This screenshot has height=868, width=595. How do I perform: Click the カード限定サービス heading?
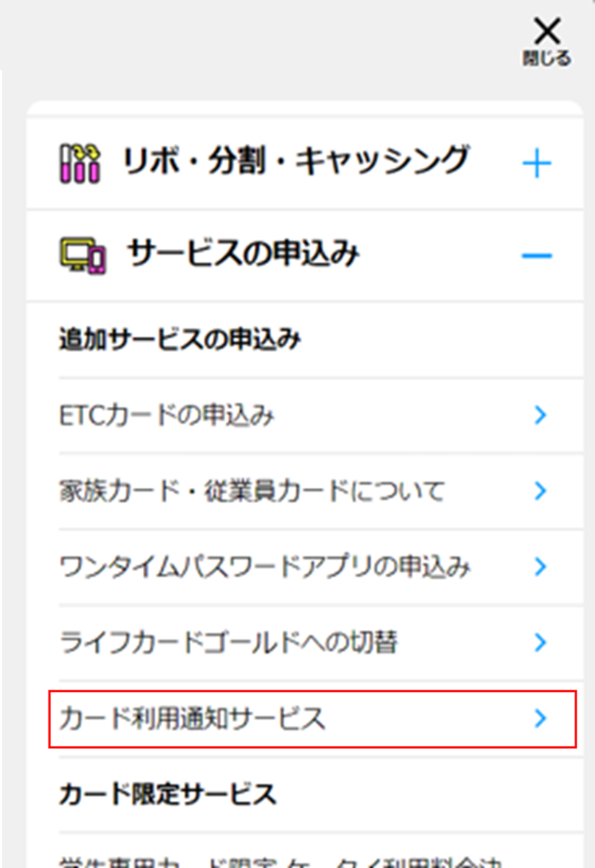click(x=167, y=794)
